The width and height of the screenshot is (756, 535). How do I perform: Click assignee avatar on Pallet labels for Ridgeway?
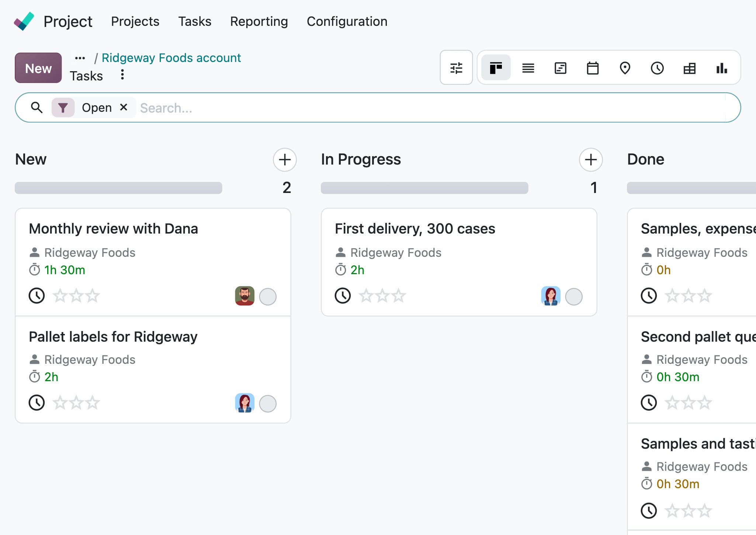[245, 403]
